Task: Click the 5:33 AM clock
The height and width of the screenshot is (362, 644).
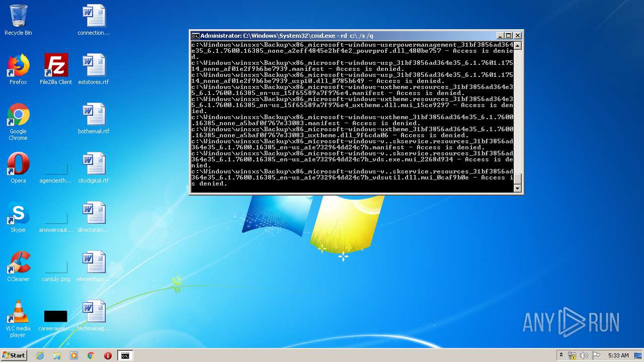Action: point(618,355)
